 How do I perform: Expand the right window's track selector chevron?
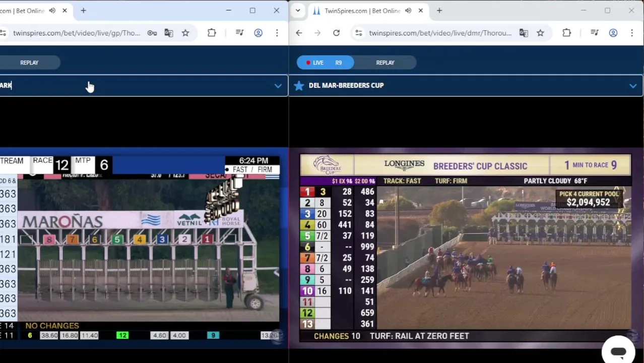[x=633, y=86]
